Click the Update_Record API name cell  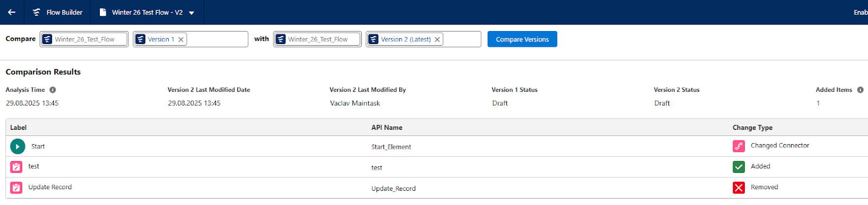[x=393, y=189]
